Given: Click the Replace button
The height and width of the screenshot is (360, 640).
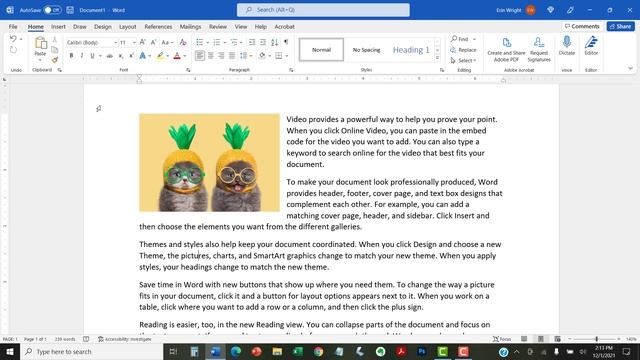Looking at the screenshot, I should pos(464,50).
